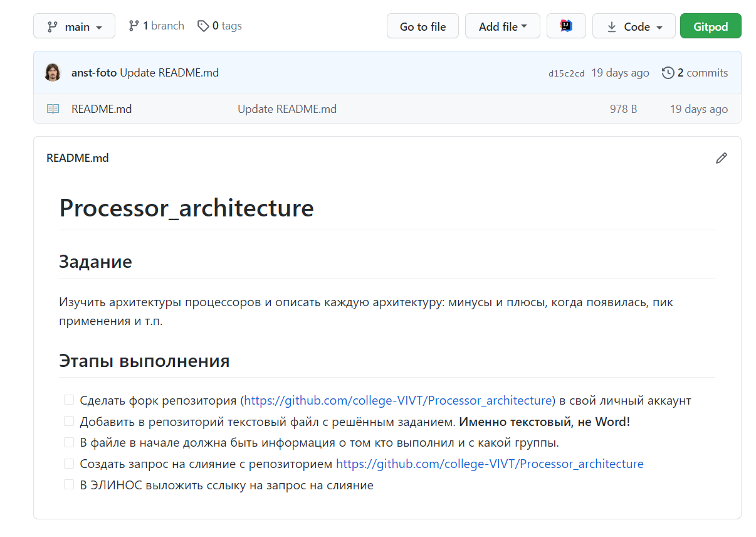Open the repository in Gitpod
This screenshot has width=756, height=537.
pyautogui.click(x=710, y=26)
